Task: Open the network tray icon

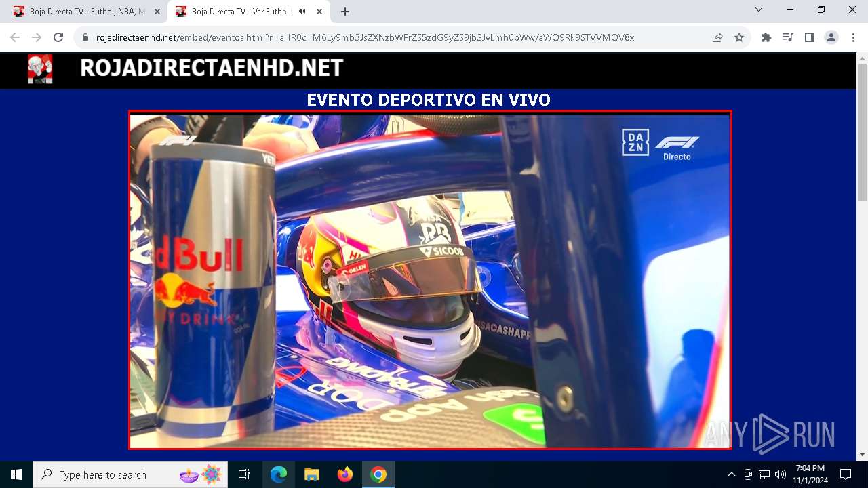Action: (764, 474)
